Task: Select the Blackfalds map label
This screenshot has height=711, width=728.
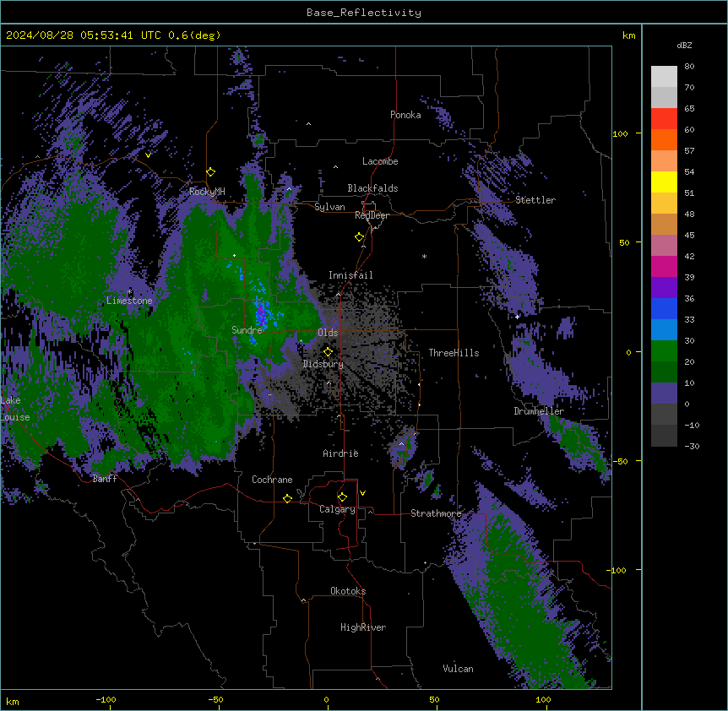Action: pyautogui.click(x=372, y=188)
